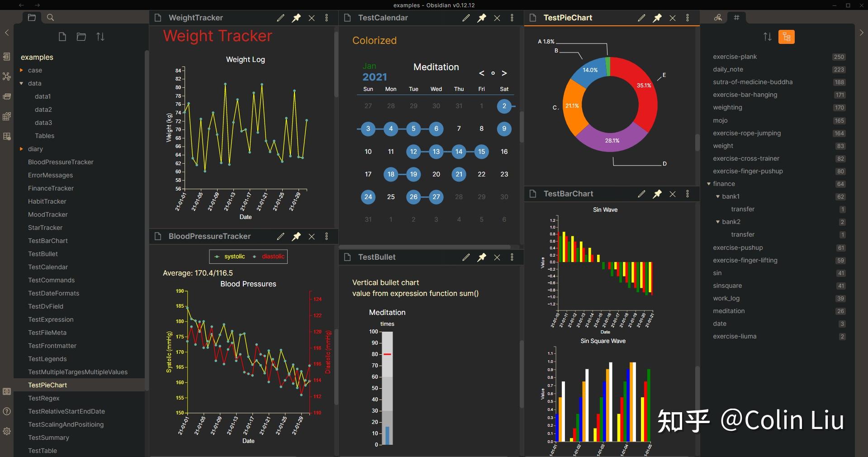The height and width of the screenshot is (457, 868).
Task: Open the search tab icon
Action: click(51, 18)
